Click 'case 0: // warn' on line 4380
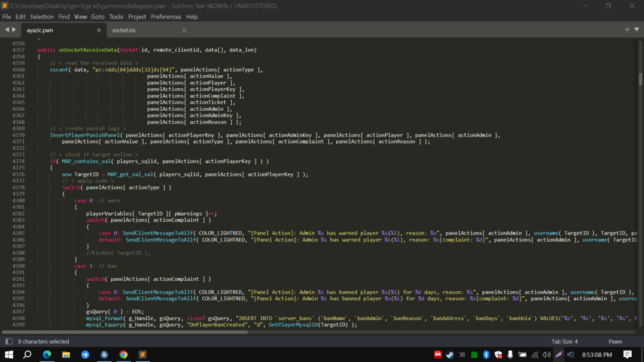 tap(97, 200)
